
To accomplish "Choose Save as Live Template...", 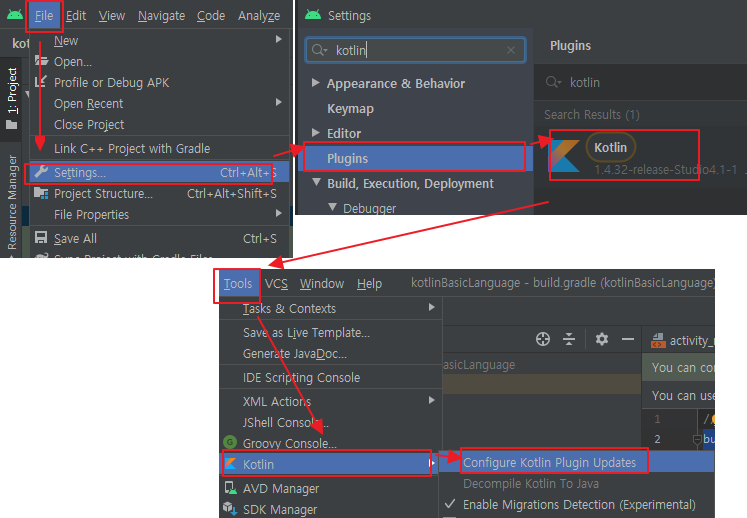I will tap(306, 333).
